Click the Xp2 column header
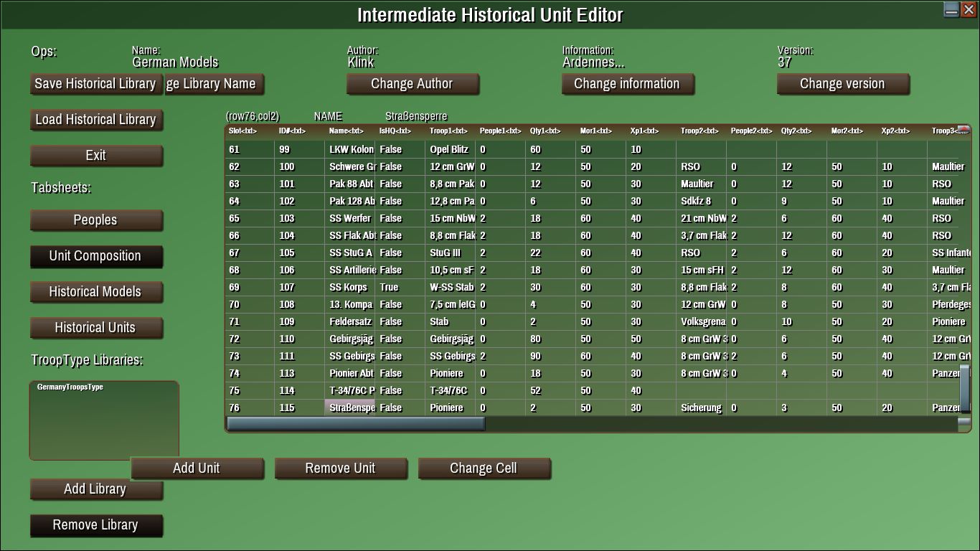The height and width of the screenshot is (551, 980). (x=902, y=131)
